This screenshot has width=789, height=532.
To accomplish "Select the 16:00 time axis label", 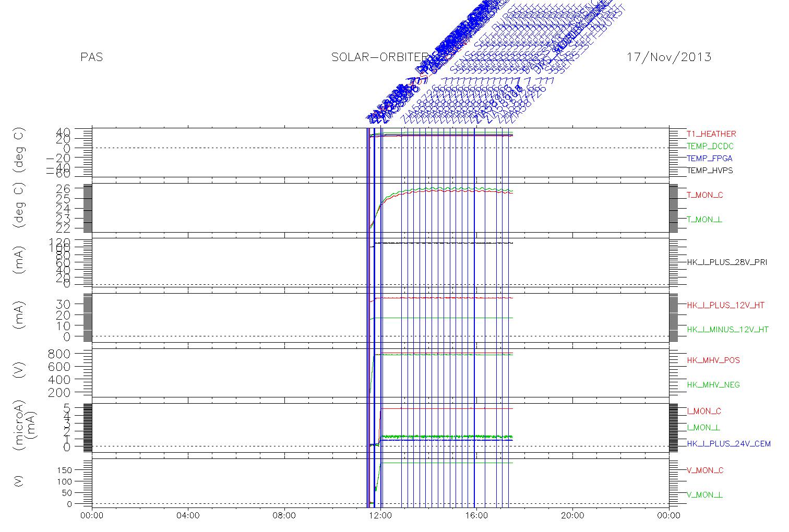I will pyautogui.click(x=476, y=516).
